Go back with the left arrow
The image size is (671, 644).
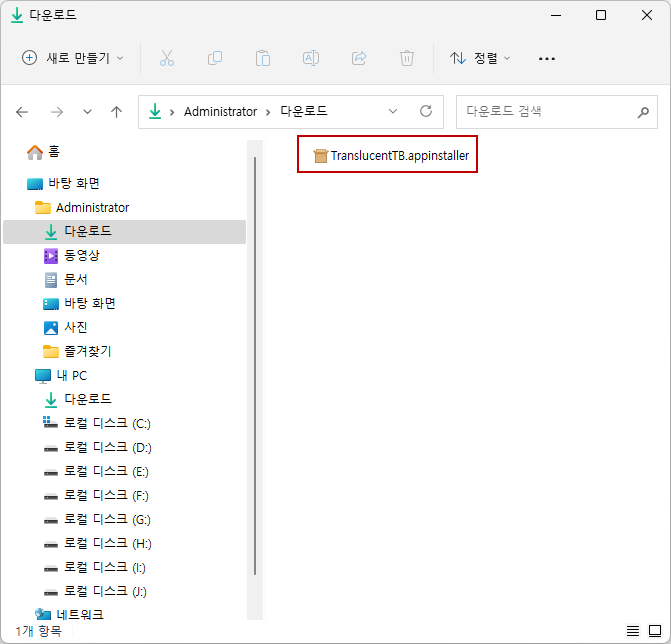[22, 112]
